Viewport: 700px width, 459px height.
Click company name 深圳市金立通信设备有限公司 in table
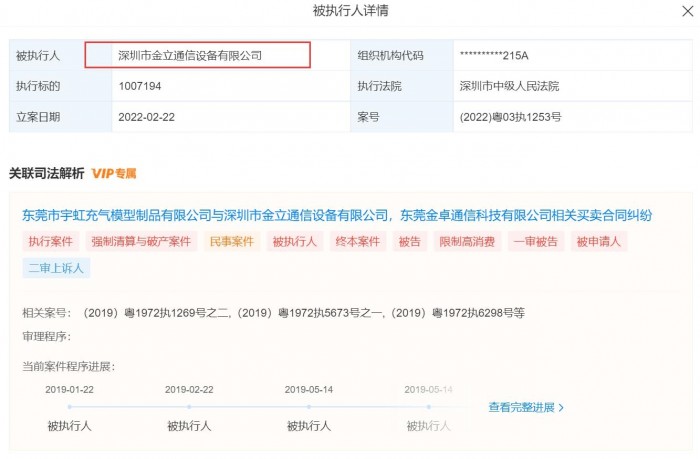[x=190, y=55]
